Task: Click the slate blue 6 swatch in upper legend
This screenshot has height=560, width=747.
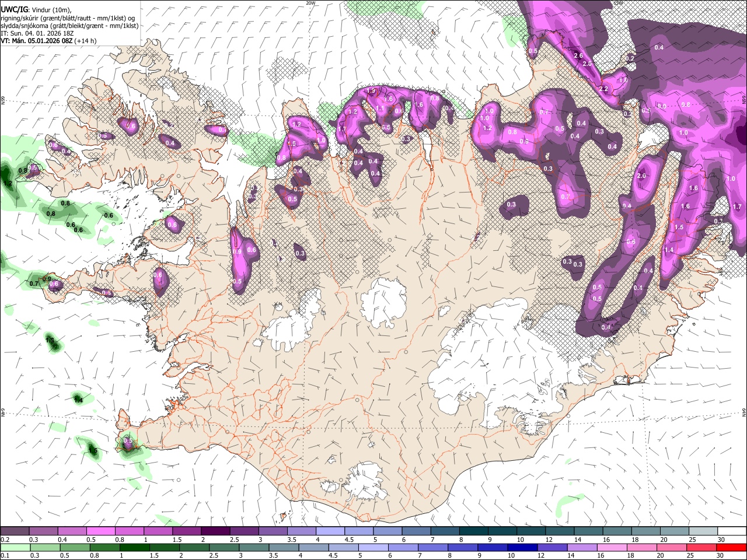Action: point(416,531)
